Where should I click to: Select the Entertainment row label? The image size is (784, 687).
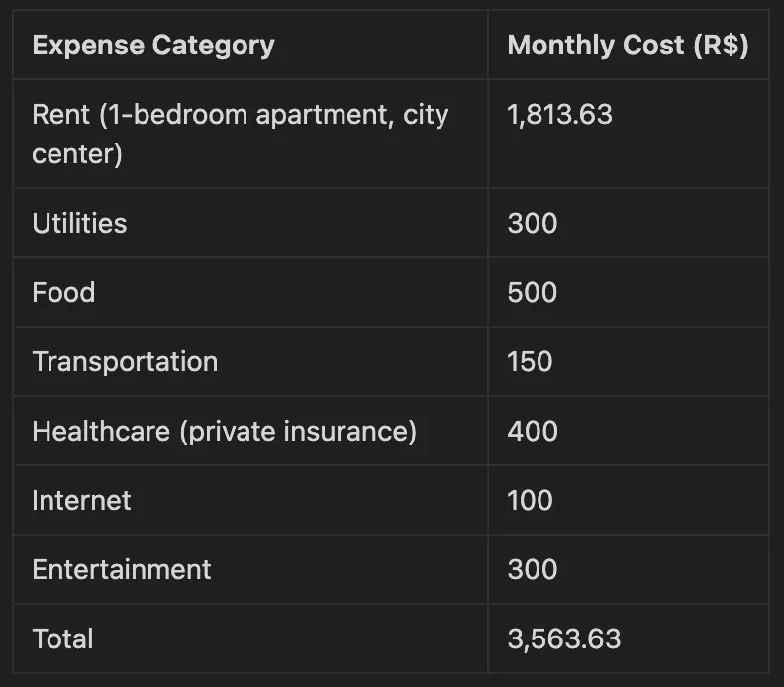(122, 569)
